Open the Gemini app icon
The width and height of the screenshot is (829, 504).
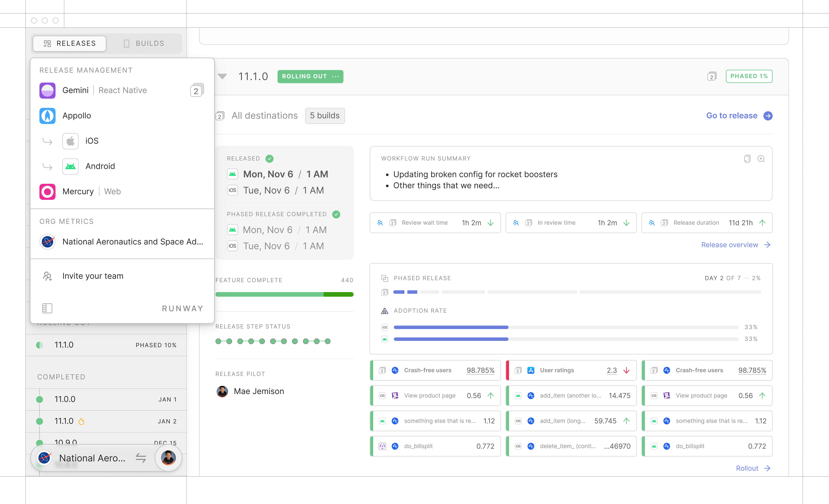coord(47,90)
